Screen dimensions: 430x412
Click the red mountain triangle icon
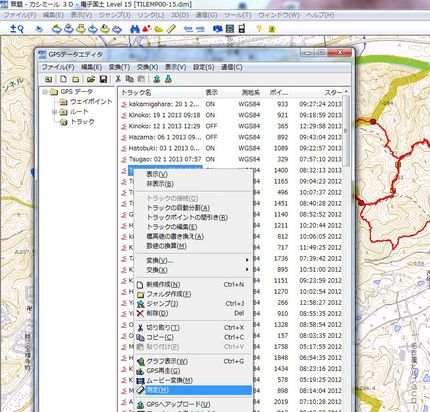146,29
